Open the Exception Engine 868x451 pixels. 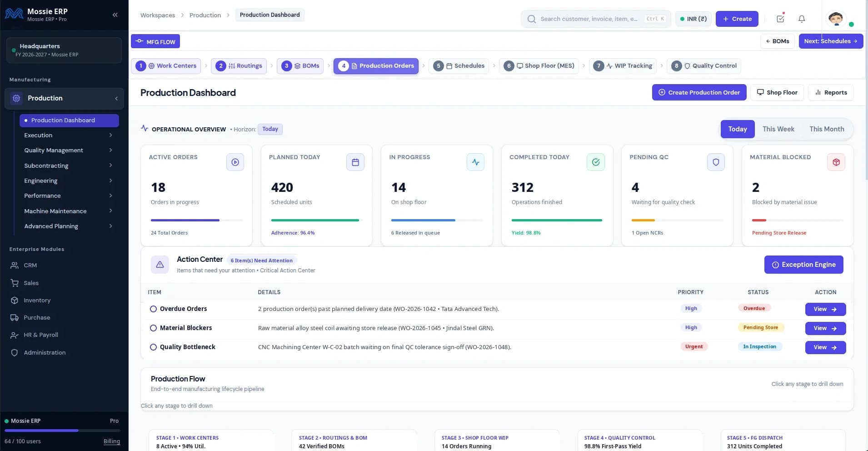803,265
